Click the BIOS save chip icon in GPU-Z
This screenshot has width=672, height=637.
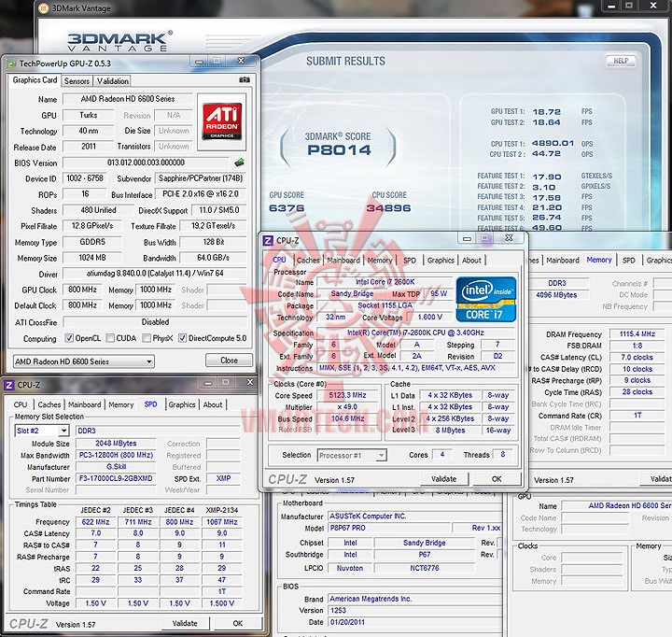coord(239,163)
